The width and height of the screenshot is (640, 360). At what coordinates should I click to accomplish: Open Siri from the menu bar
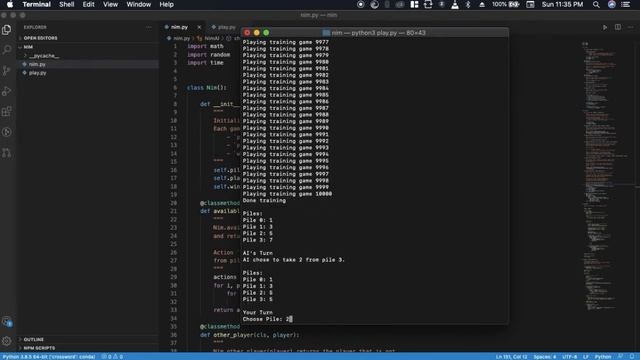point(611,4)
